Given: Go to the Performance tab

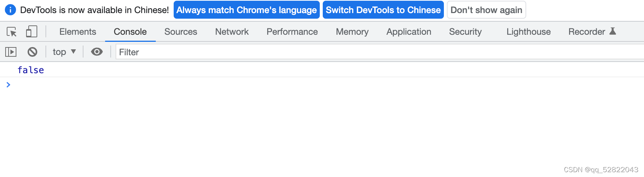Looking at the screenshot, I should point(292,32).
